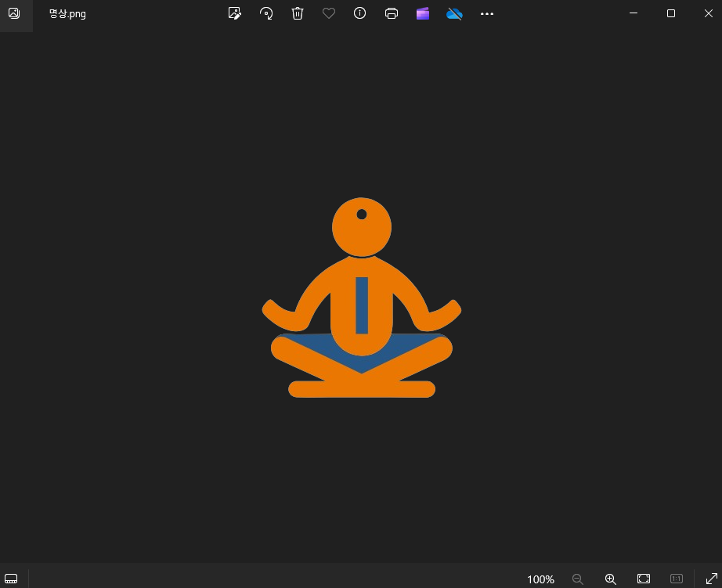Click the 명상.png file name title

tap(67, 14)
